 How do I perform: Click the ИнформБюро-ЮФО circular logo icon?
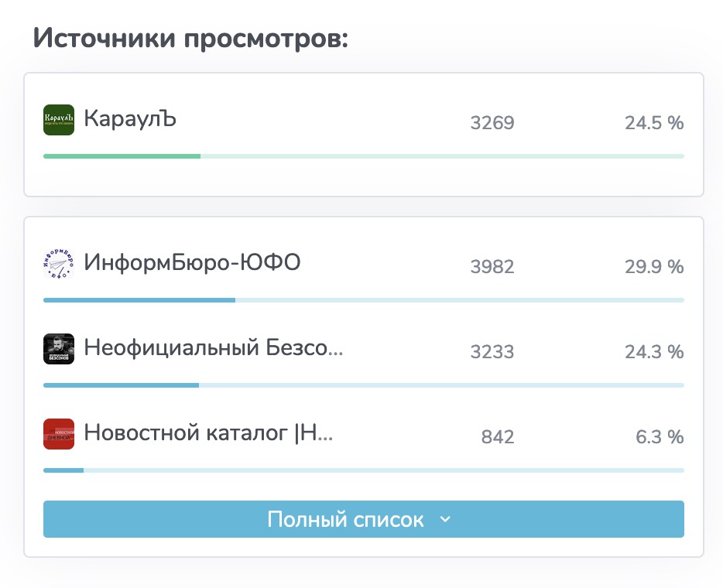pos(59,264)
